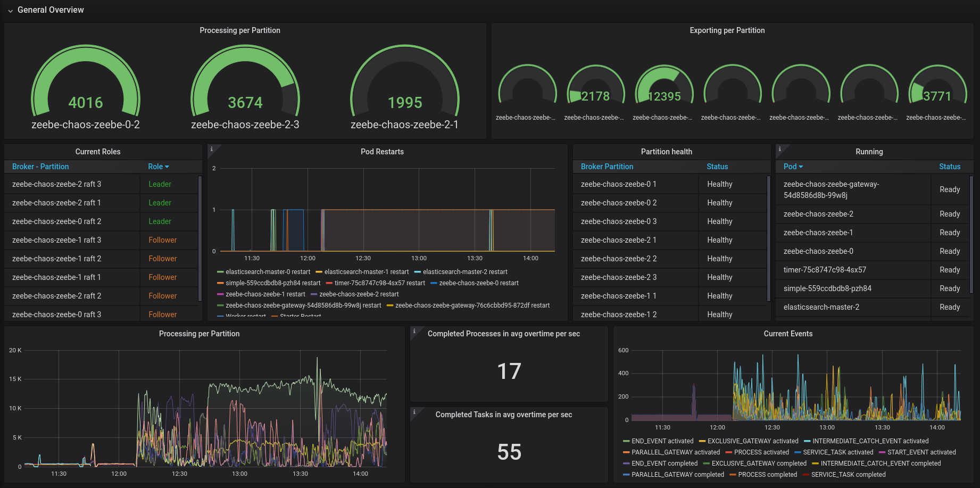Toggle PROCESS completed legend series
Screen dimensions: 980x488
[x=768, y=475]
